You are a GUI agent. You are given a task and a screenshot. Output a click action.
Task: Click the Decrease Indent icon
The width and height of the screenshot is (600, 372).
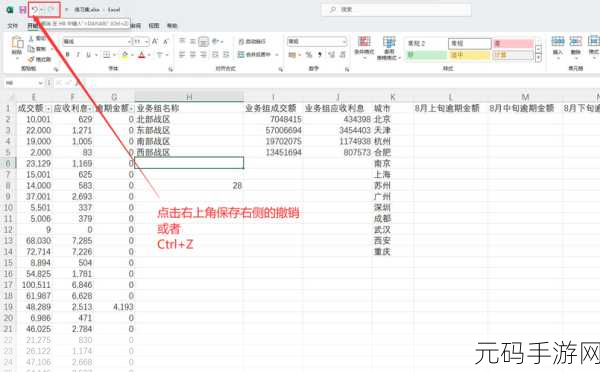tap(215, 55)
